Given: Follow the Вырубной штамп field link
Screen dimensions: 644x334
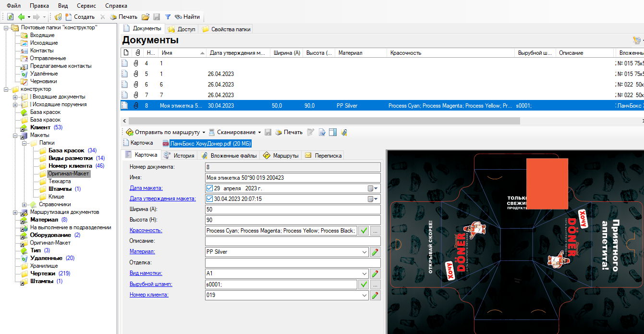Looking at the screenshot, I should (x=151, y=284).
